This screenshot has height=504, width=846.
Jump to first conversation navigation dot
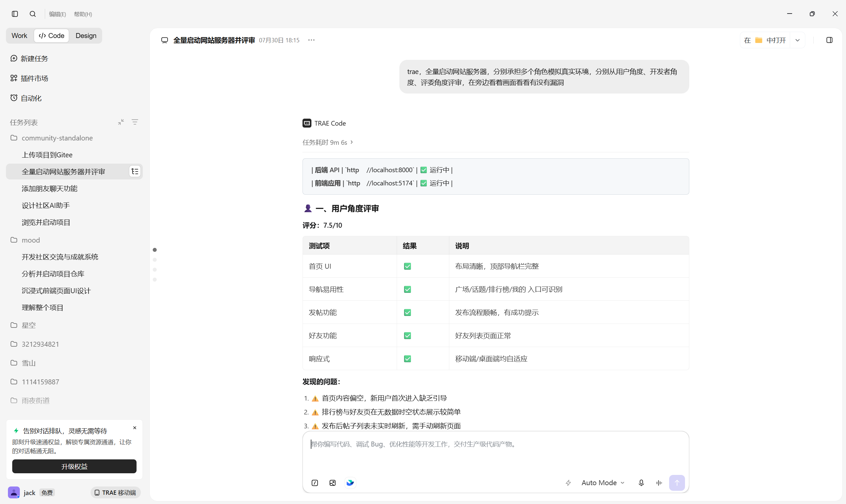click(155, 250)
